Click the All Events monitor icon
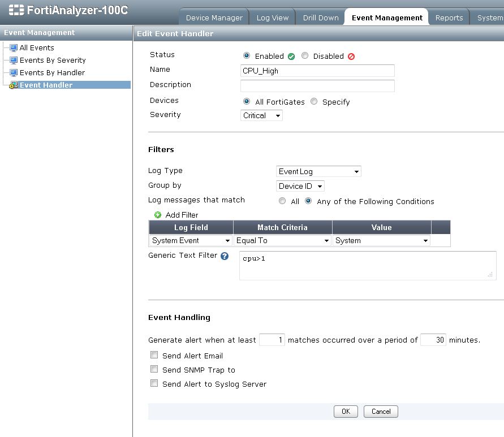Viewport: 504px width, 437px height. tap(13, 48)
